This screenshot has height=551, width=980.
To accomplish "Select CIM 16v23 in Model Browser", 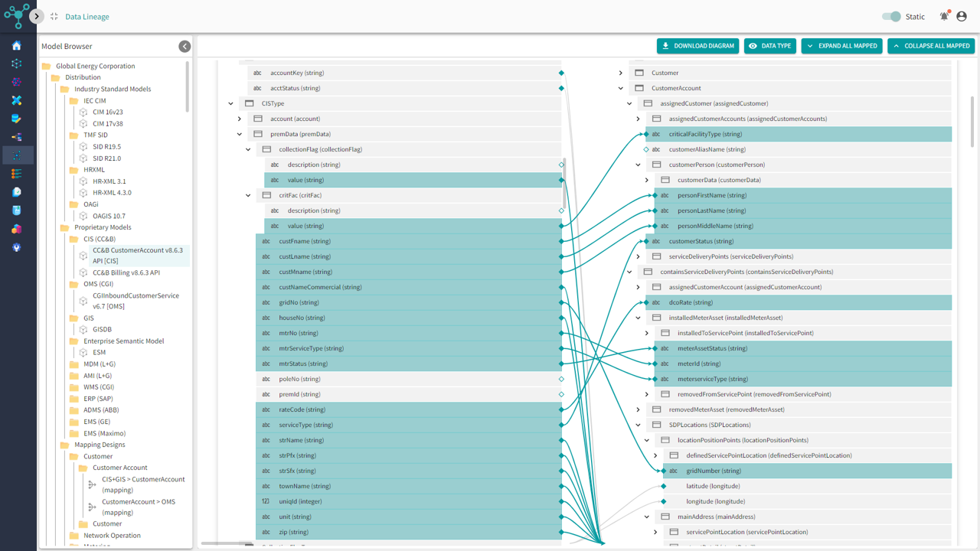I will tap(107, 112).
